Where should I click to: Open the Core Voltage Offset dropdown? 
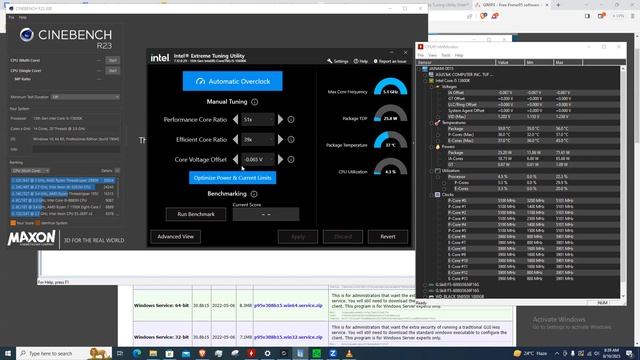[258, 159]
